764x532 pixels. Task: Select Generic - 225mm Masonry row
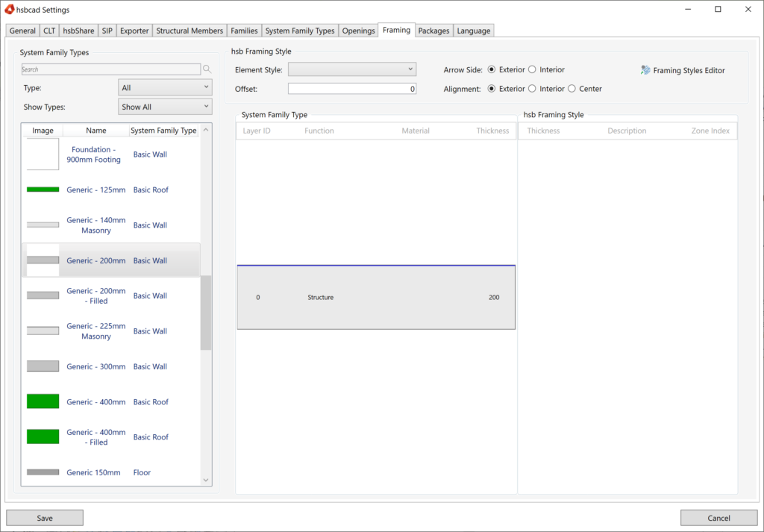110,331
